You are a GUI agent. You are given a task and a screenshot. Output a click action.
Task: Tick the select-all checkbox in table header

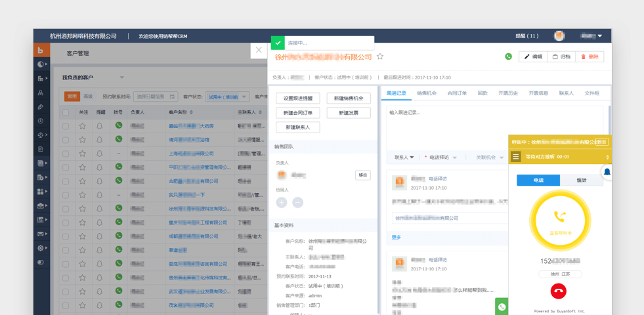[x=66, y=112]
